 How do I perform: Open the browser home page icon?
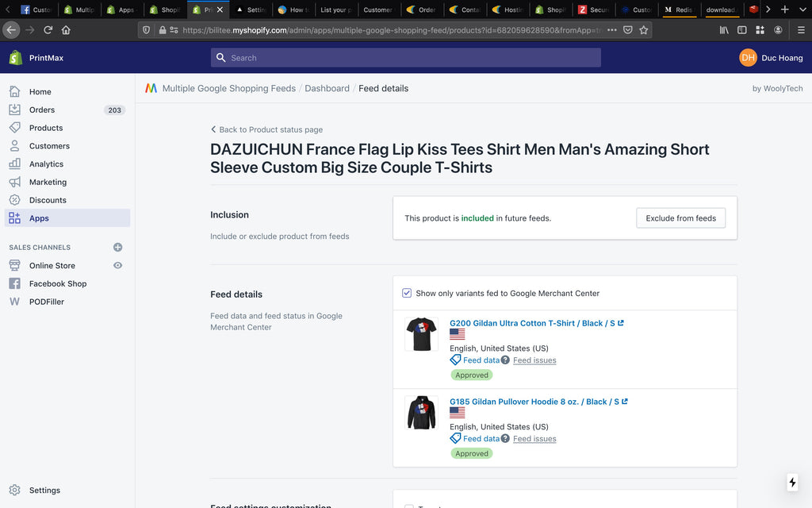66,30
